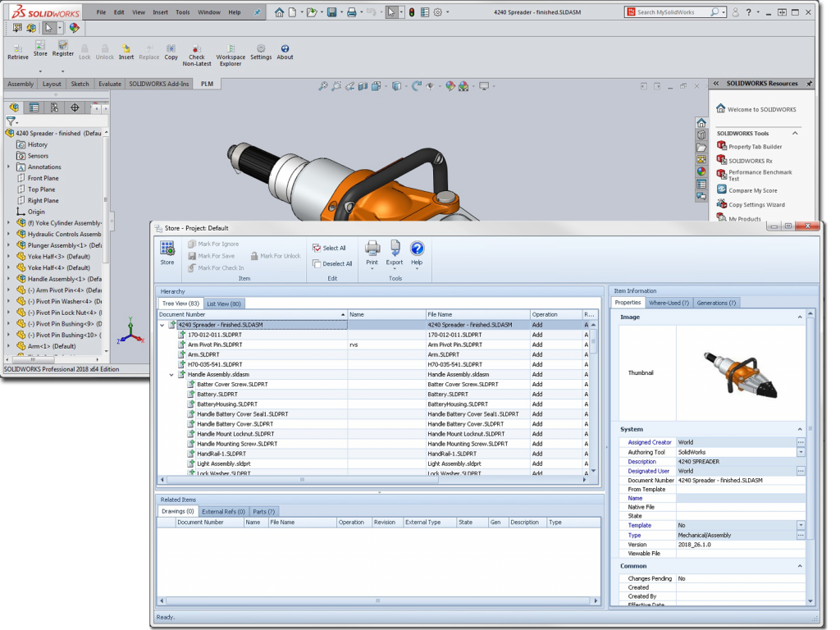Switch to SOLIDWORKS Add-Ins tab
840x630 pixels.
(158, 84)
